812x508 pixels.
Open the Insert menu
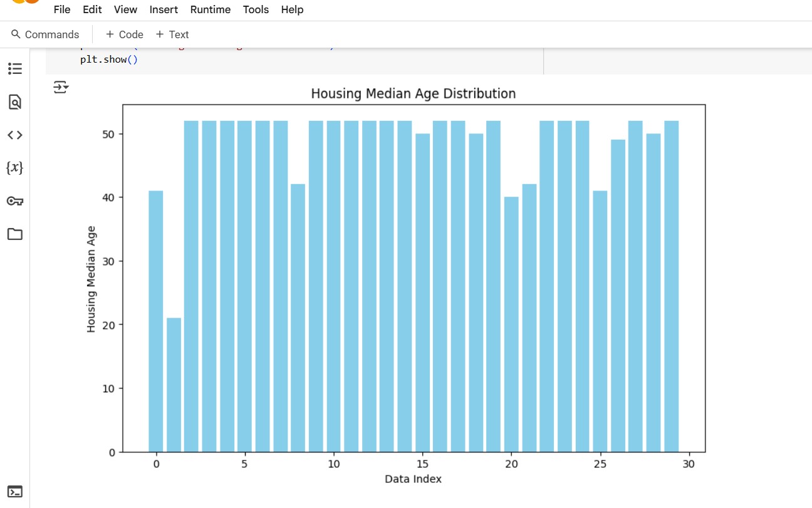164,9
